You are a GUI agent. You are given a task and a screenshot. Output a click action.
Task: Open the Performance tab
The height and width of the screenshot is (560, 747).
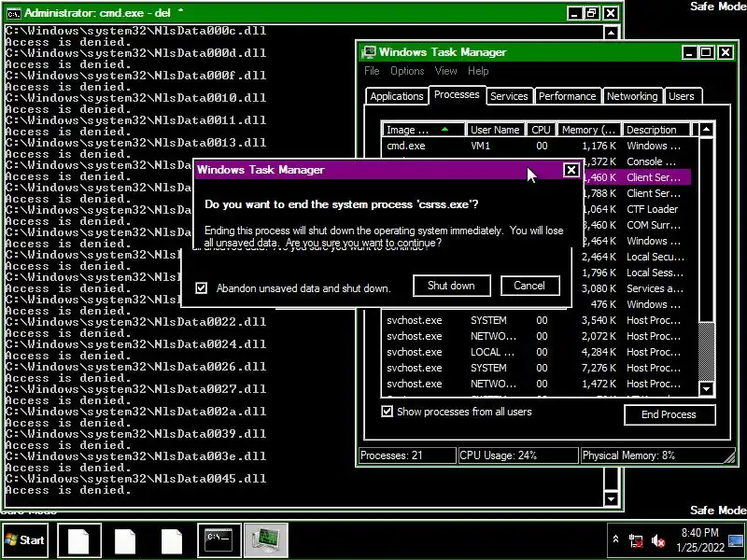pos(567,96)
